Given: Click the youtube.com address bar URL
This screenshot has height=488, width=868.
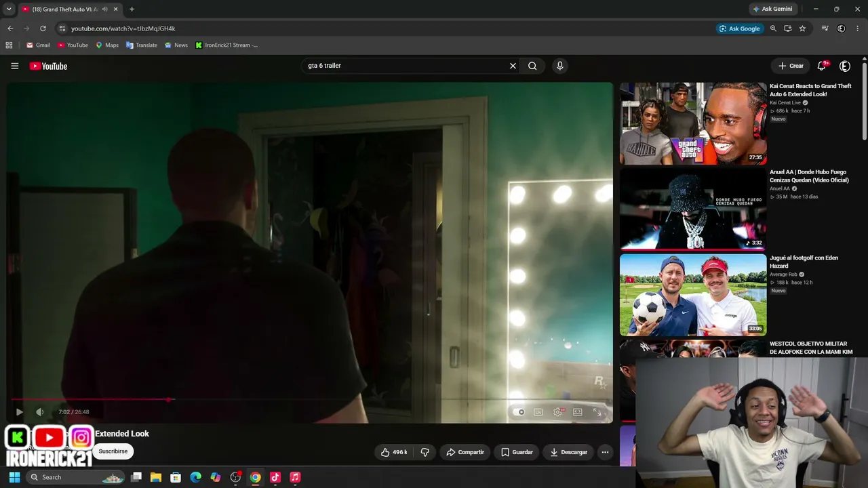Looking at the screenshot, I should [123, 28].
